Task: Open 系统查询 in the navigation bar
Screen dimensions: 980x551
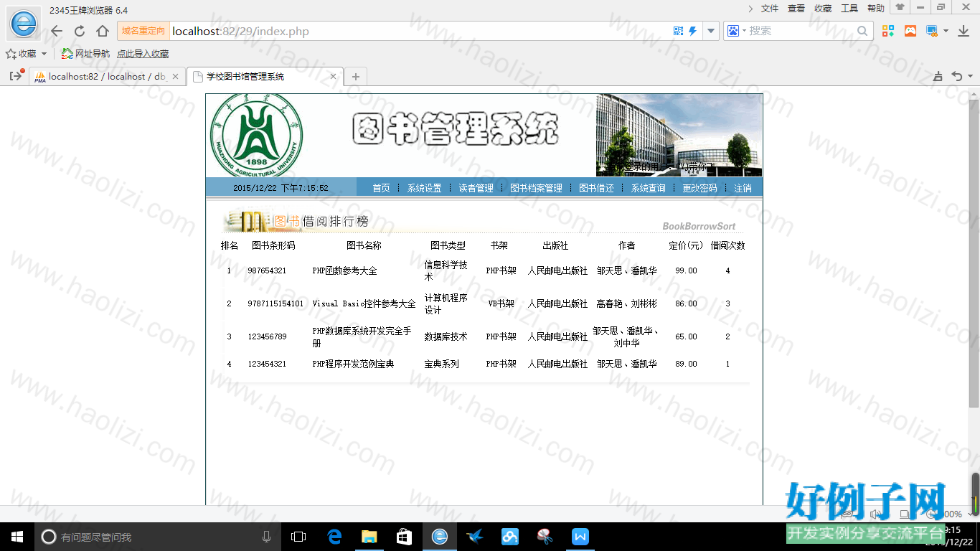Action: [x=648, y=188]
